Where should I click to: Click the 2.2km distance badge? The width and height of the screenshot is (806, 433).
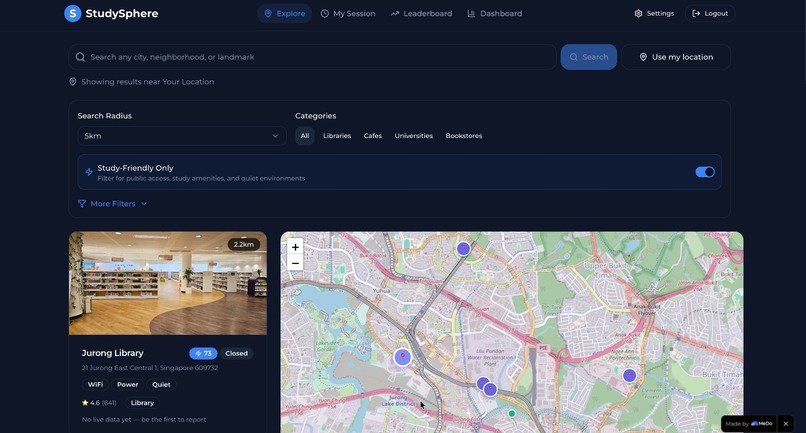tap(244, 244)
